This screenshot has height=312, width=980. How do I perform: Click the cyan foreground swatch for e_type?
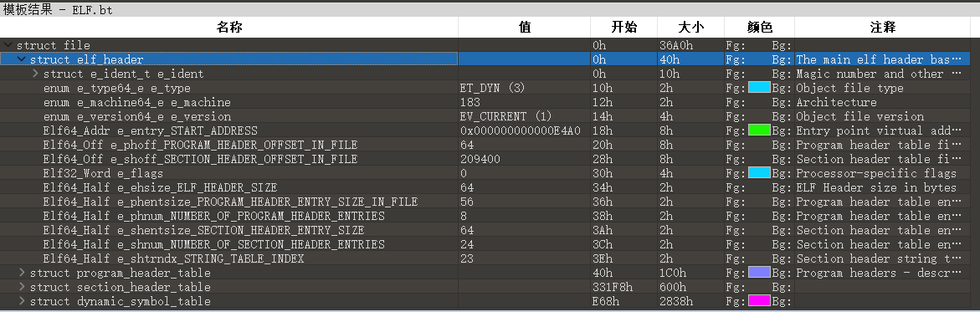click(x=759, y=88)
